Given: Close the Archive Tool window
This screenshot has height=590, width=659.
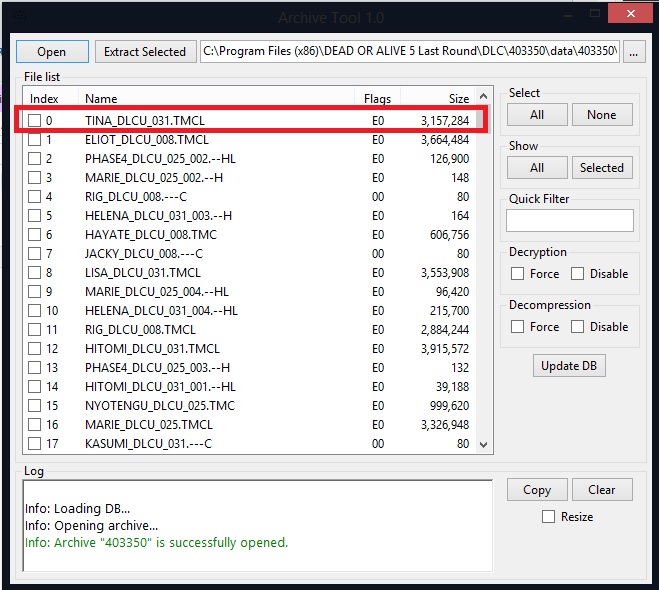Looking at the screenshot, I should point(630,13).
